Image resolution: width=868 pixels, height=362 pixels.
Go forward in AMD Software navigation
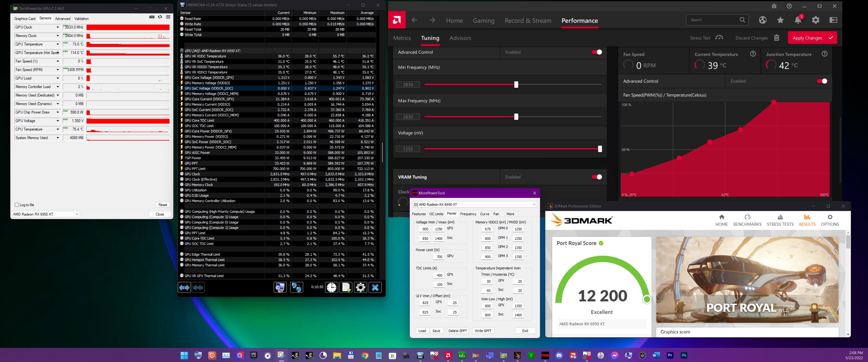tap(432, 20)
